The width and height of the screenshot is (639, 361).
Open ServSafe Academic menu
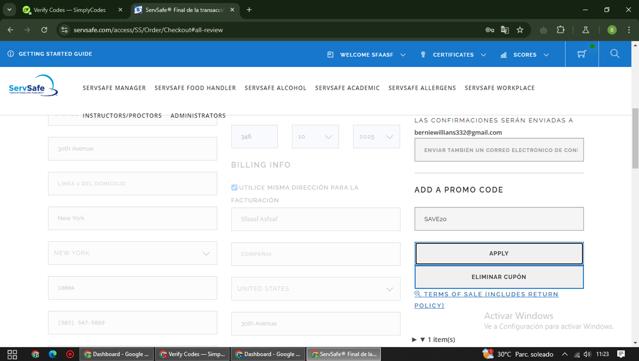pyautogui.click(x=347, y=88)
